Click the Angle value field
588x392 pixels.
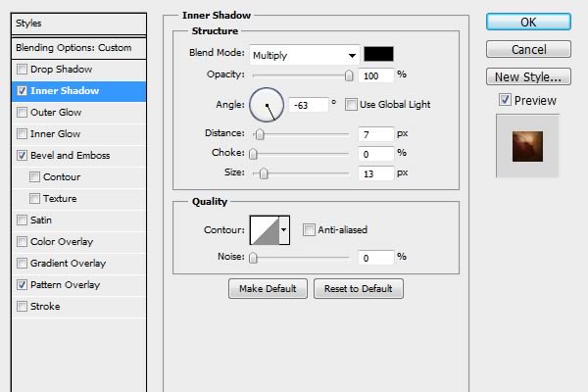[309, 105]
